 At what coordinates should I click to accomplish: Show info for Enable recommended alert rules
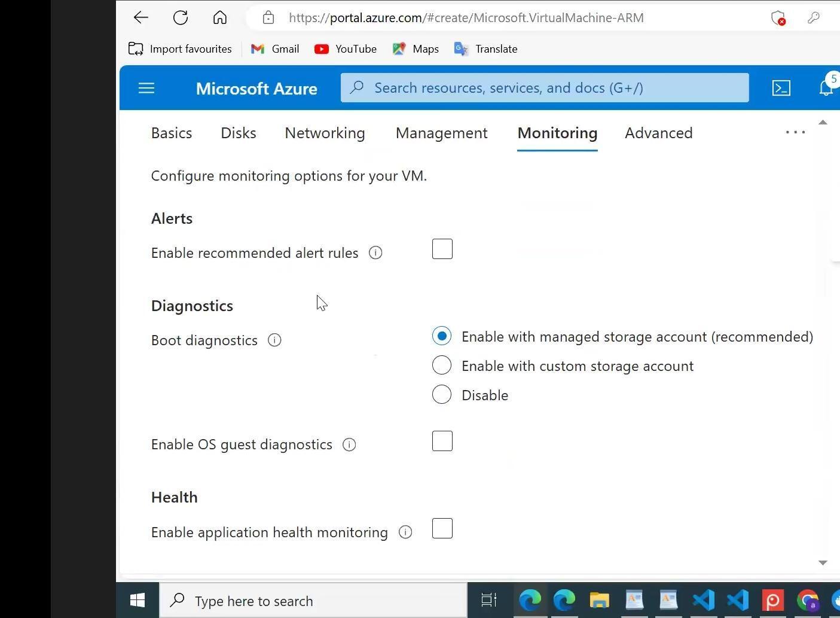click(x=375, y=253)
